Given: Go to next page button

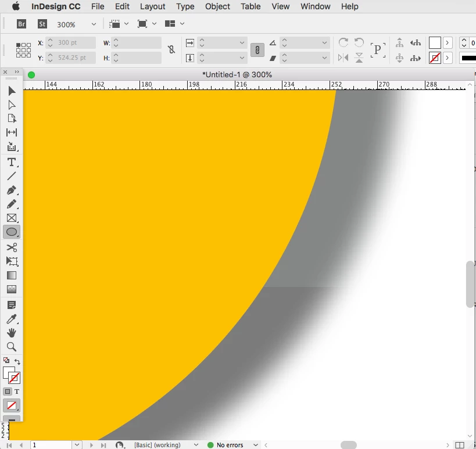Looking at the screenshot, I should coord(91,445).
